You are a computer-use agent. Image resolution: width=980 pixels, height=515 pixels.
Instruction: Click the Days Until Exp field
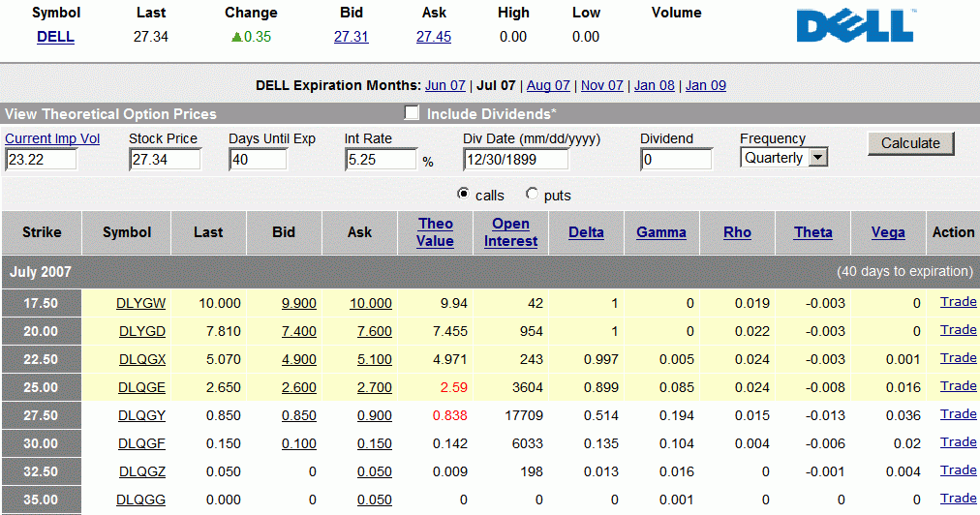[x=259, y=160]
